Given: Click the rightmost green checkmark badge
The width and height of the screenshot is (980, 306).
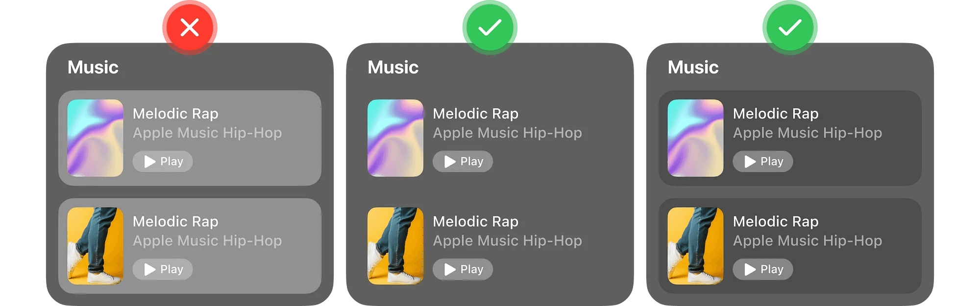Looking at the screenshot, I should (x=790, y=27).
